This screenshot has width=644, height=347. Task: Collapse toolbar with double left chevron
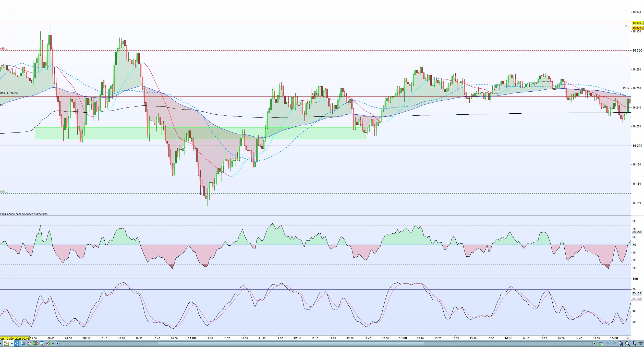[53, 343]
